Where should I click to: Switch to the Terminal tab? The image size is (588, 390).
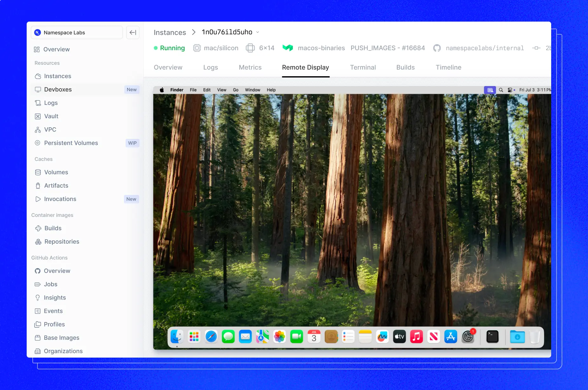point(363,67)
